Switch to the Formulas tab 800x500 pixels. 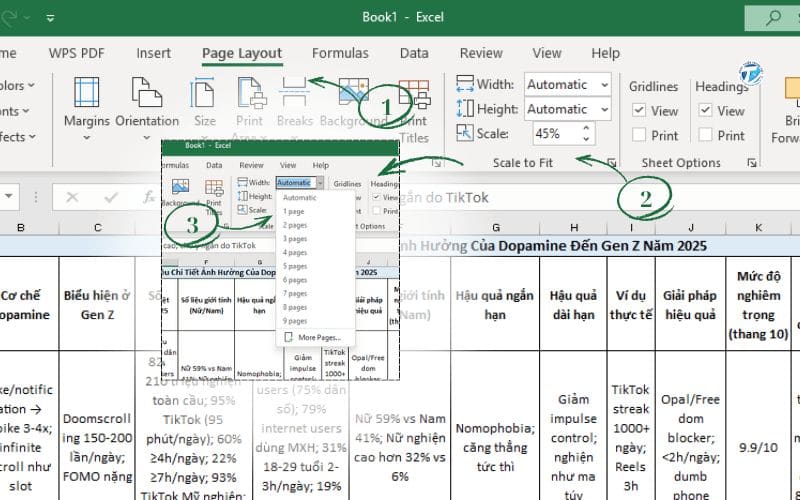[x=340, y=53]
